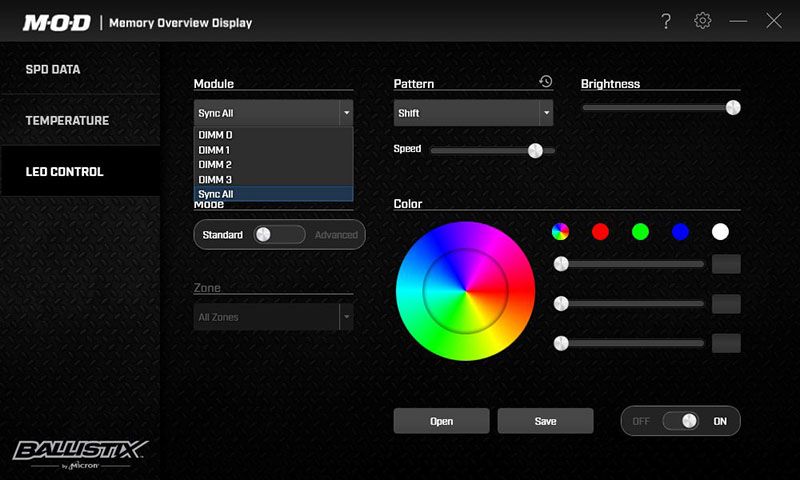Open the SPD DATA tab

[x=53, y=70]
